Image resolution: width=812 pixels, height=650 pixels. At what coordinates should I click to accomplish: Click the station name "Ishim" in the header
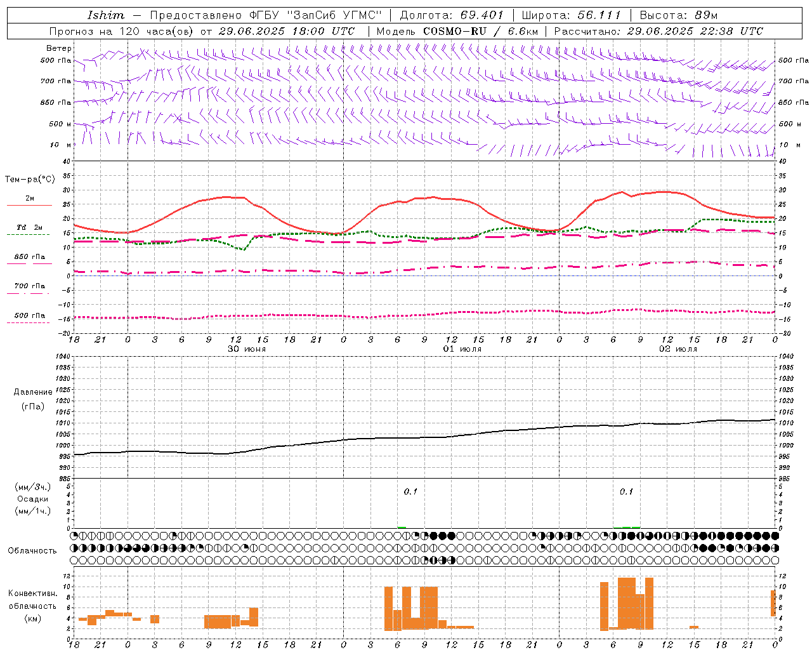[x=106, y=15]
